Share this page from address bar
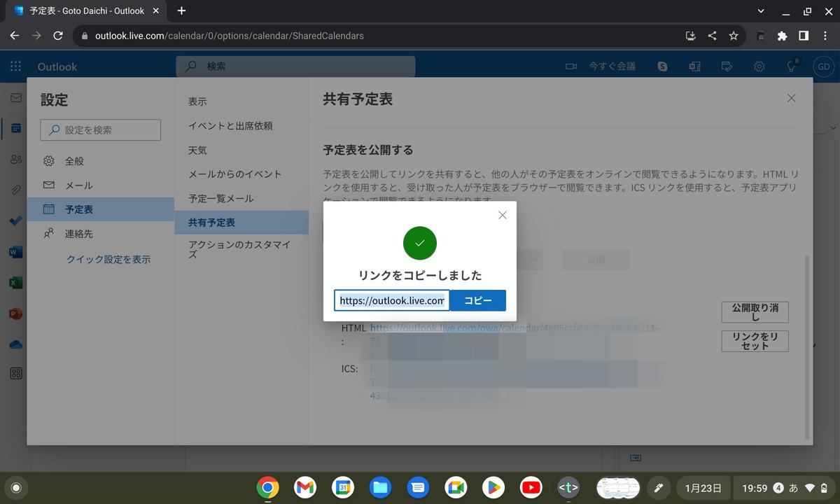840x504 pixels. 712,36
